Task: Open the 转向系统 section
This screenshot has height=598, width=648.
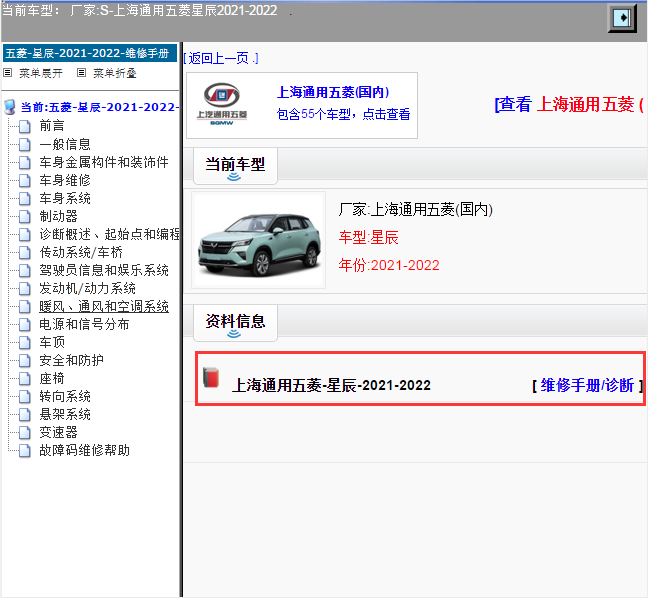Action: click(x=65, y=396)
